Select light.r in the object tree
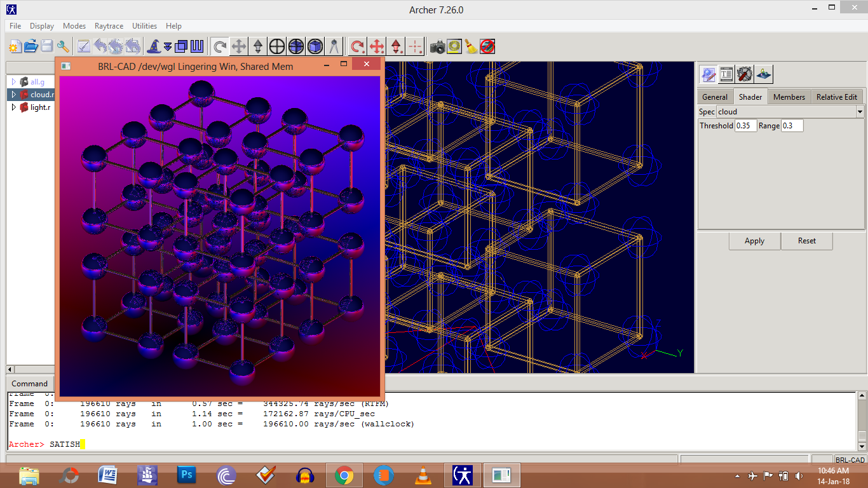 tap(41, 107)
